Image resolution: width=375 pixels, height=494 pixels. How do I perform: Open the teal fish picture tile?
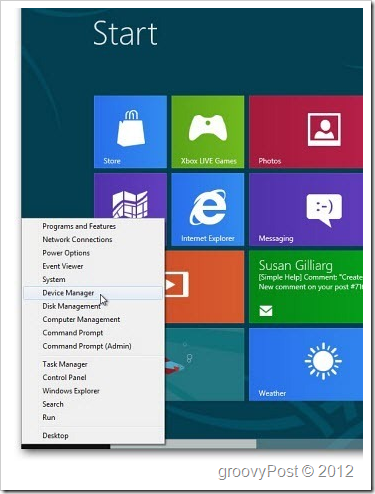205,364
